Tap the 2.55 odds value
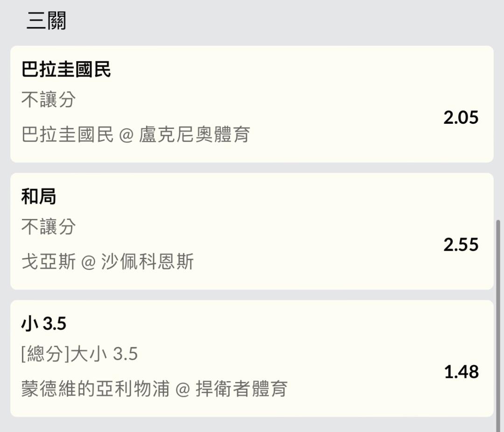Screen dimensions: 504x432 pos(461,245)
